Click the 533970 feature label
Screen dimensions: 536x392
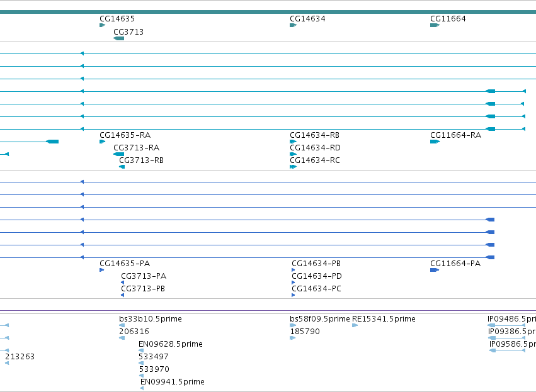(x=154, y=369)
